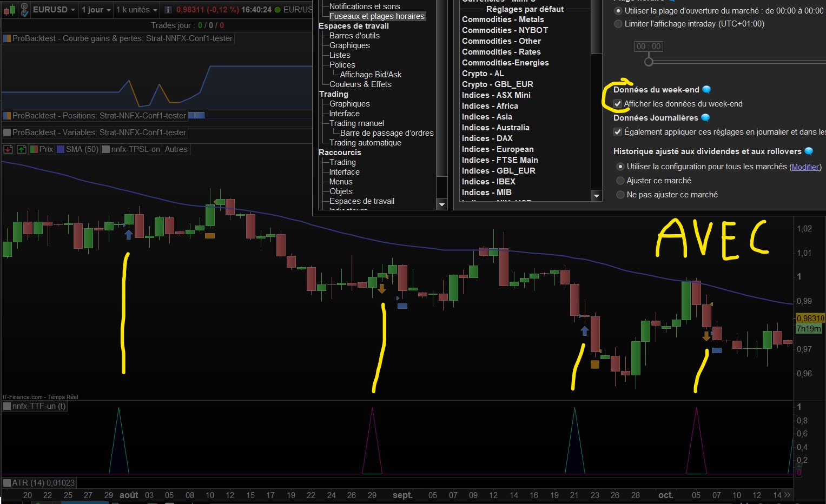Select Indices - European in market list

tap(498, 149)
